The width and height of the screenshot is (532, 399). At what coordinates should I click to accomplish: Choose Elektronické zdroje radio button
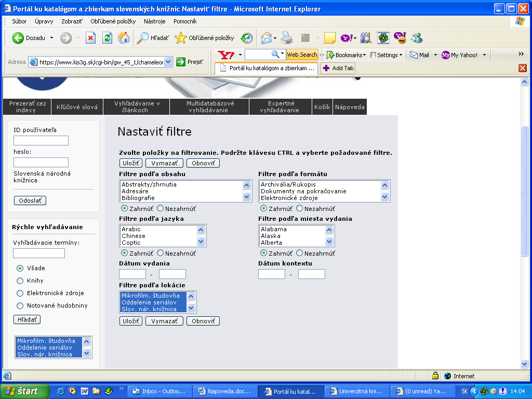(x=20, y=294)
